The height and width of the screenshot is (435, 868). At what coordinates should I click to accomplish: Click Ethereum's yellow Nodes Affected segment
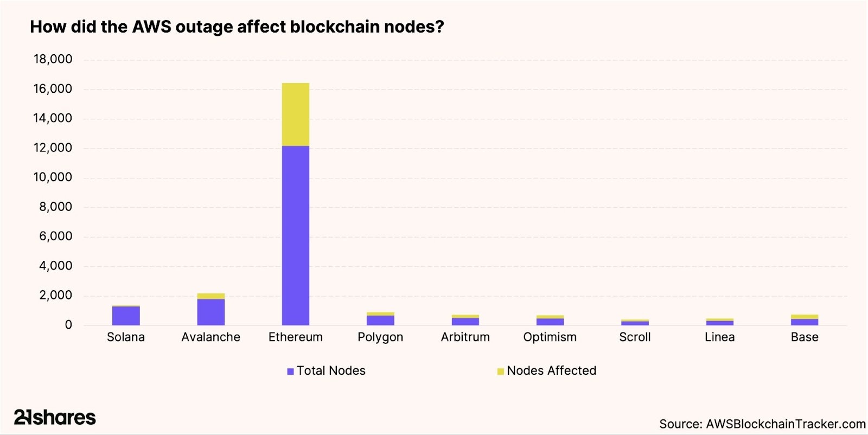(296, 114)
